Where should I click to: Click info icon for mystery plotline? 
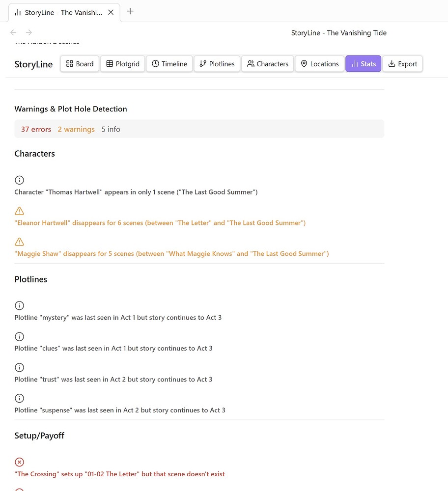[x=20, y=305]
